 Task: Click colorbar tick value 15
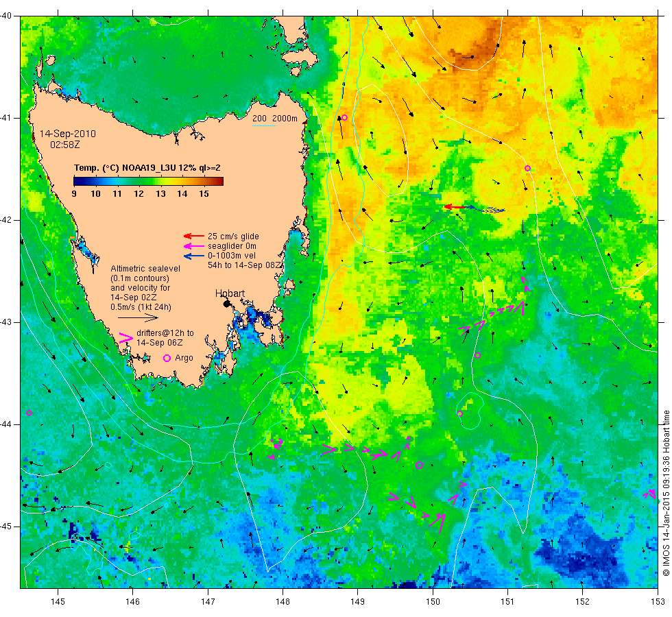click(x=204, y=193)
